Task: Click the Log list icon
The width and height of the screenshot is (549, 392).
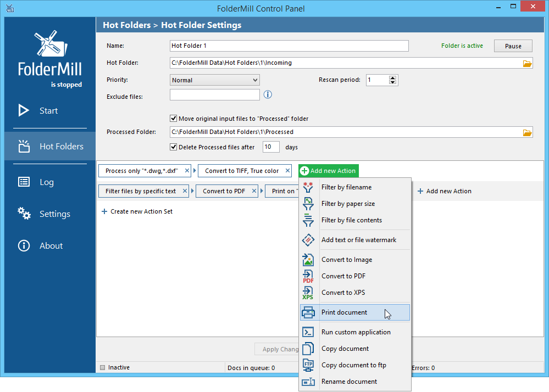Action: 24,182
